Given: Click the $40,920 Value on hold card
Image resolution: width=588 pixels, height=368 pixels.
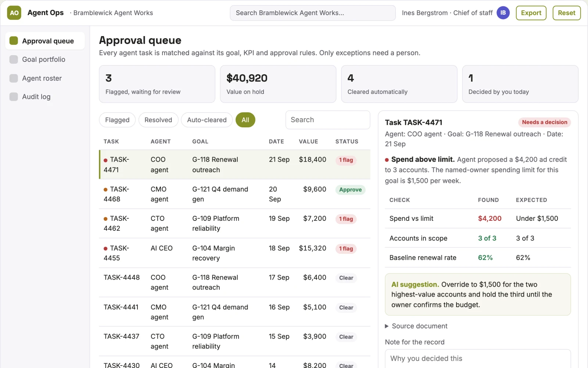Looking at the screenshot, I should pos(278,84).
